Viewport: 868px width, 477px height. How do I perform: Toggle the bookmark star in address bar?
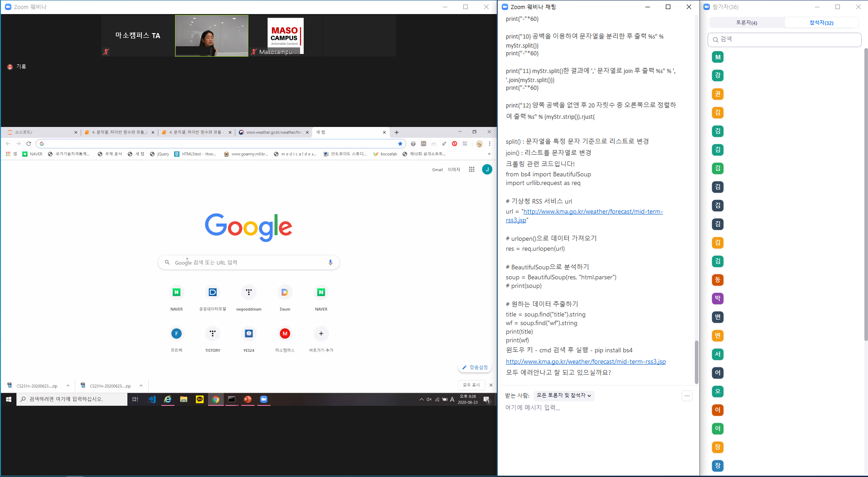pos(400,144)
